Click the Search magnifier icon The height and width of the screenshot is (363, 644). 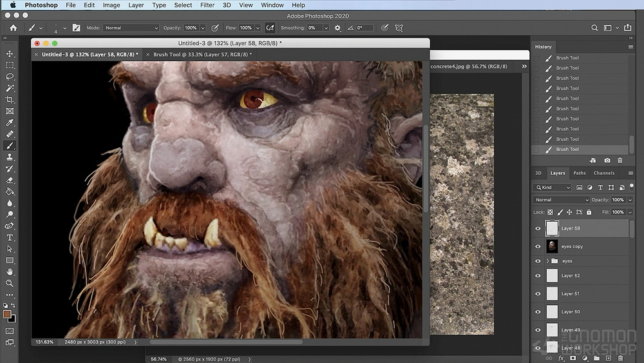(594, 28)
